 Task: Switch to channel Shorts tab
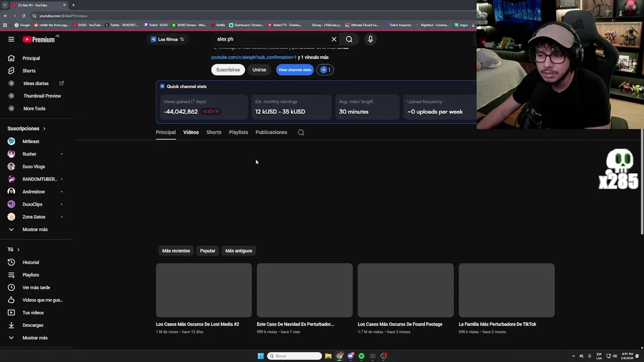214,132
